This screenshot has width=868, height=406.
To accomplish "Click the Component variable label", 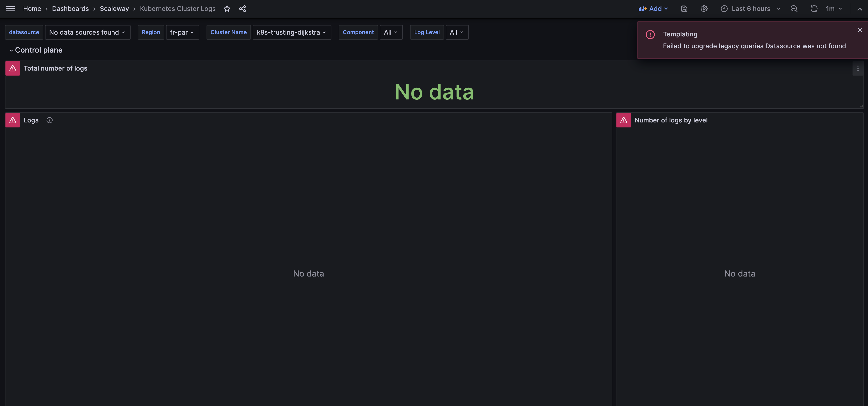I will click(358, 32).
